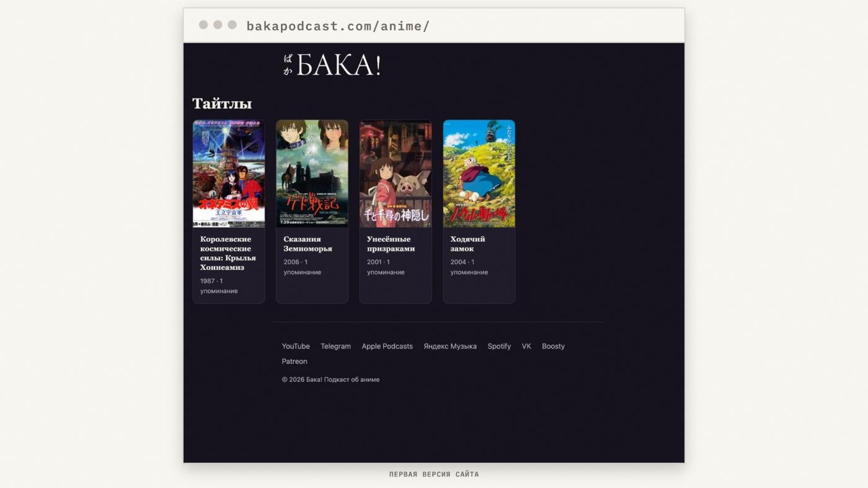
Task: Open Howl's Moving Castle poster thumbnail
Action: 479,174
